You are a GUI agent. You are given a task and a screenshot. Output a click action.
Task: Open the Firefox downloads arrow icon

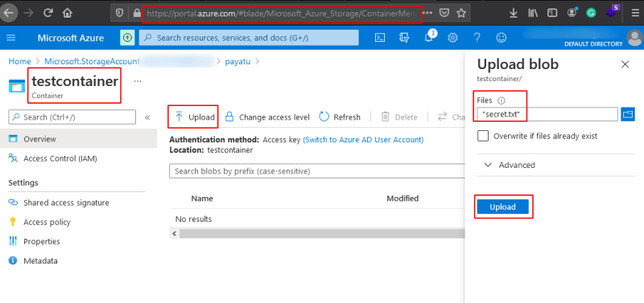point(514,13)
